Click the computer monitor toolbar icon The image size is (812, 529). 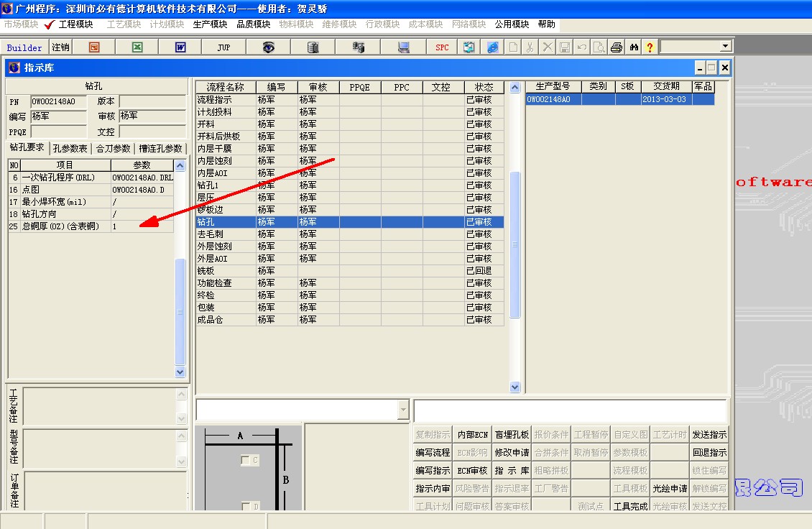403,47
